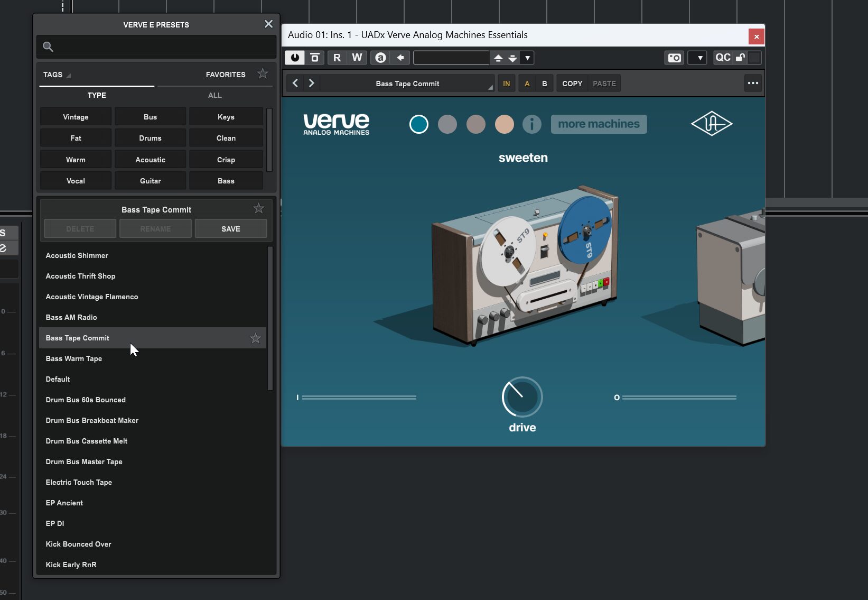Toggle plugin power/activate button
The width and height of the screenshot is (868, 600).
coord(295,57)
